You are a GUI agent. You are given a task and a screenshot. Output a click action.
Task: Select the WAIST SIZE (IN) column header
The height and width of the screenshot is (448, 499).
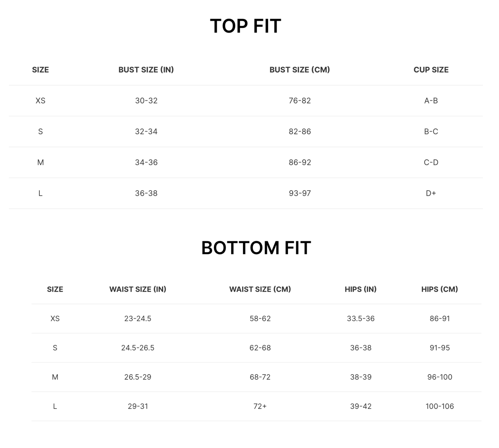138,289
